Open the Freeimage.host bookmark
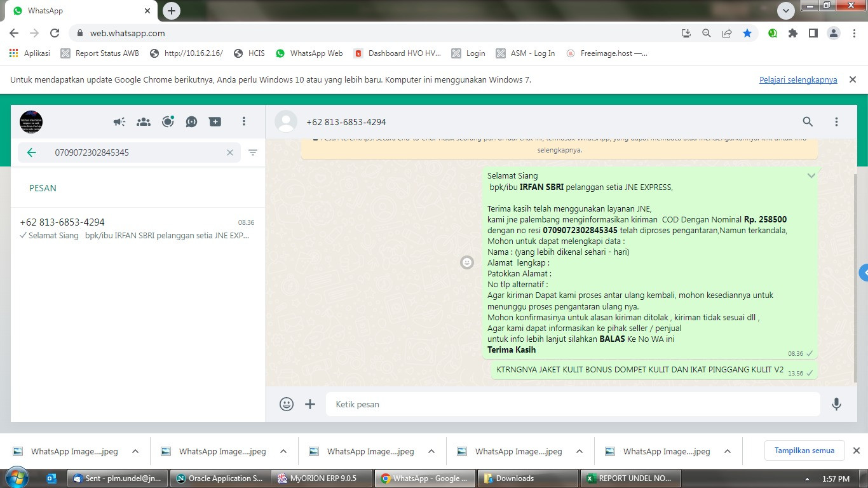This screenshot has width=868, height=488. click(x=607, y=53)
